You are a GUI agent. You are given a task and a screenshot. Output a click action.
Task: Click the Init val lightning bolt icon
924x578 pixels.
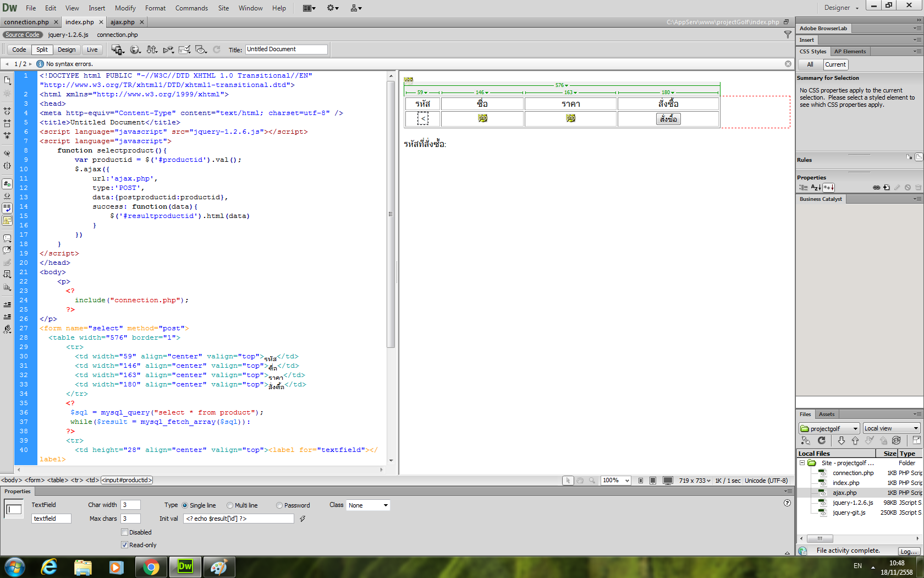coord(302,519)
